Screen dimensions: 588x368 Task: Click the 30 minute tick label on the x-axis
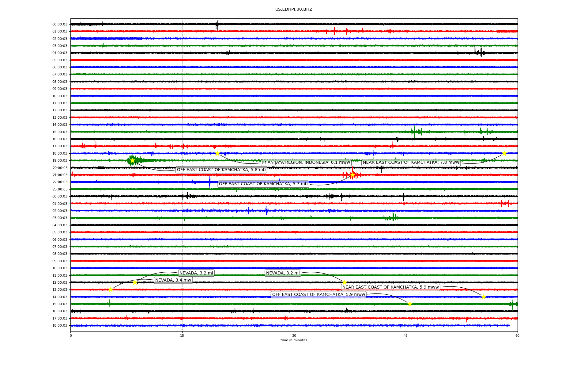click(x=294, y=335)
